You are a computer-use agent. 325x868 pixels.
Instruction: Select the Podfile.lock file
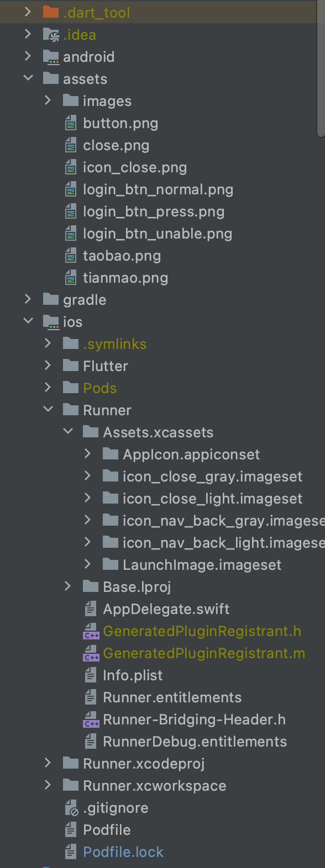click(123, 851)
